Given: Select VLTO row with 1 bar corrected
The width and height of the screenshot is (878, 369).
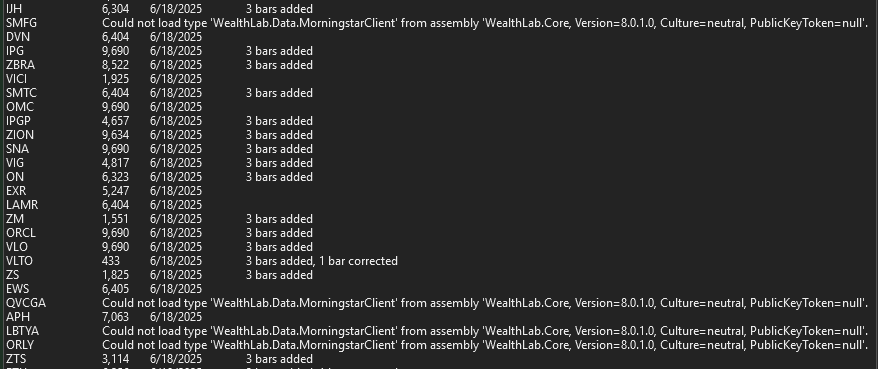Looking at the screenshot, I should coord(439,261).
